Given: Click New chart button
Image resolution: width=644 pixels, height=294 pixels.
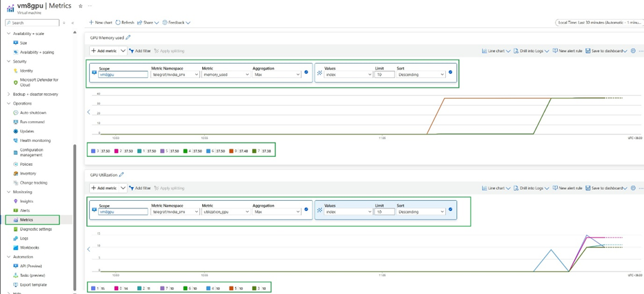Looking at the screenshot, I should [x=101, y=23].
